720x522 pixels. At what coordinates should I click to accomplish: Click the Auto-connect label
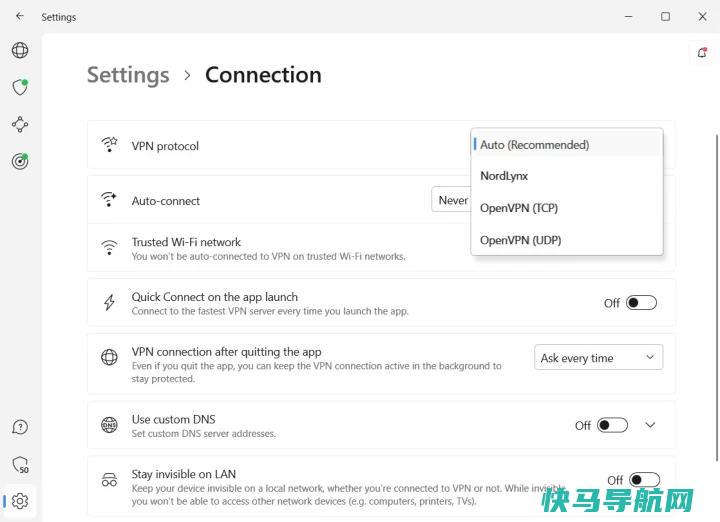tap(166, 201)
